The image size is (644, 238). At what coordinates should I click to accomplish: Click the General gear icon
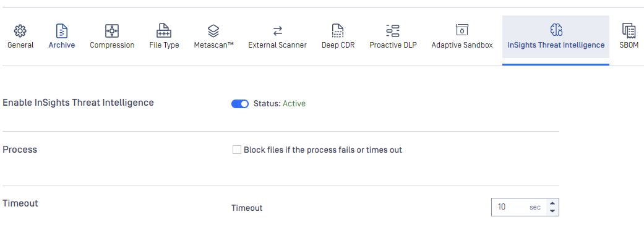click(x=20, y=31)
